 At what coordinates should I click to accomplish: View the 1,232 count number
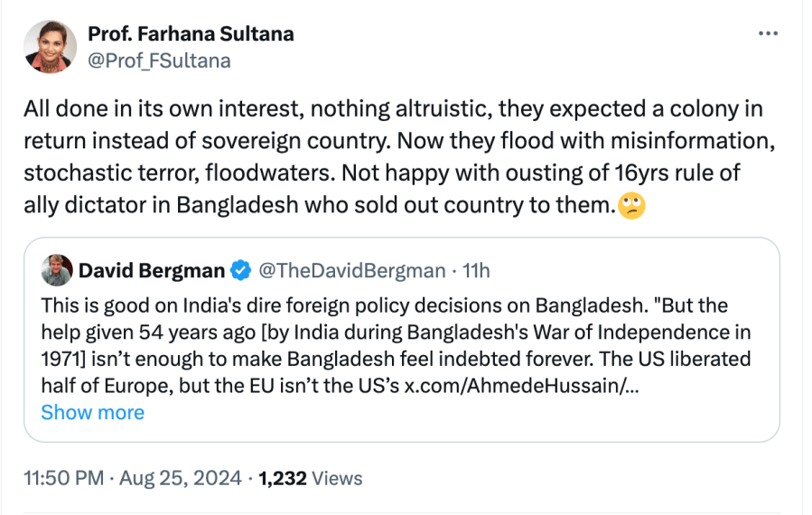[285, 478]
